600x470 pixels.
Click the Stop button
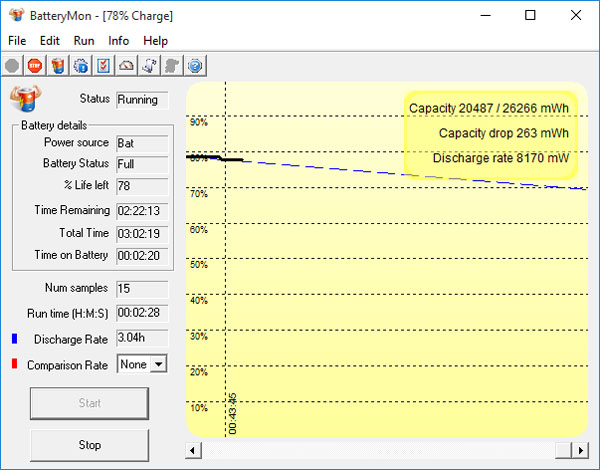(90, 445)
